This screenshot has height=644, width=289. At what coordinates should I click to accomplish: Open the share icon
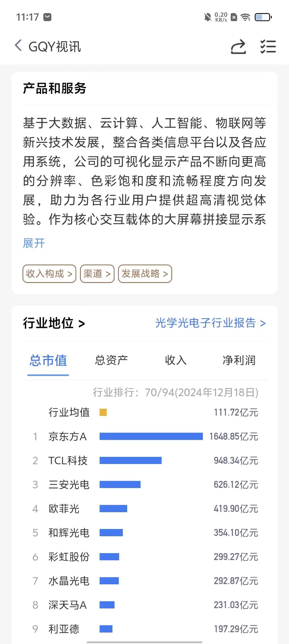[238, 47]
